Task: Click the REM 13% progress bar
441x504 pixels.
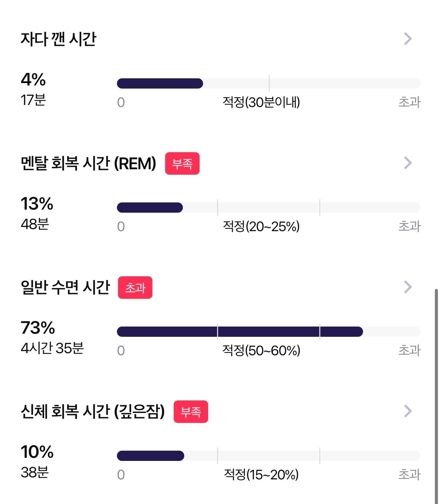Action: 268,208
